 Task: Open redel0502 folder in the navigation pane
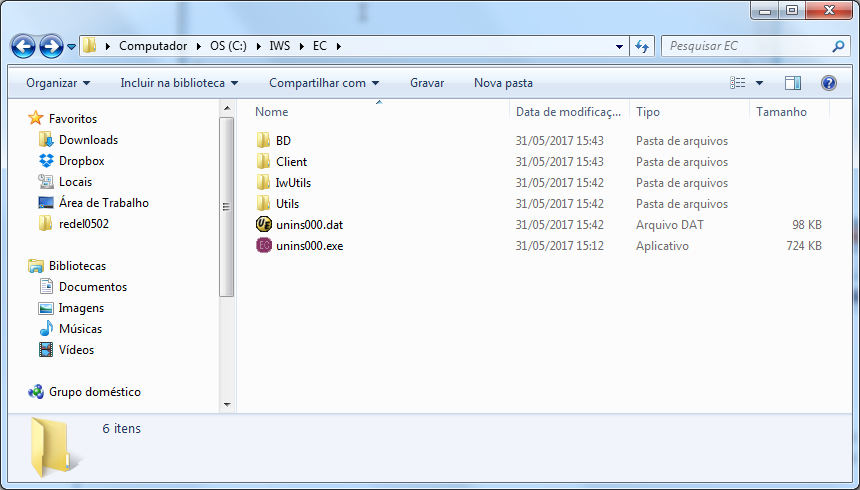click(x=83, y=224)
